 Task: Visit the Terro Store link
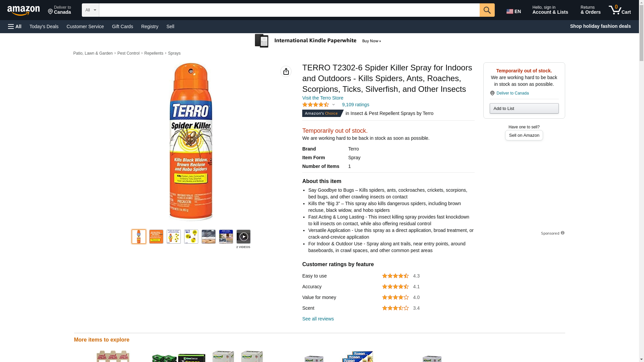pos(323,98)
